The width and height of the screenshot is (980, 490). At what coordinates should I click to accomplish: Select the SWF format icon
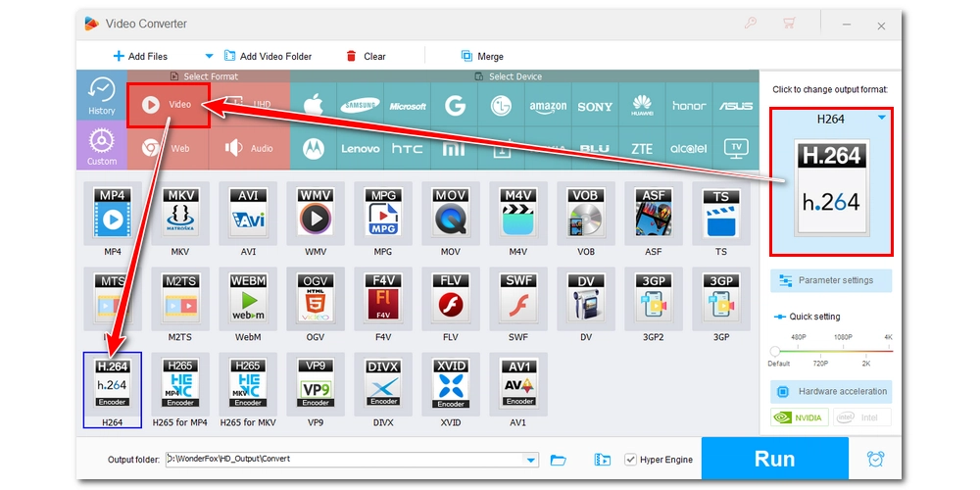coord(517,299)
